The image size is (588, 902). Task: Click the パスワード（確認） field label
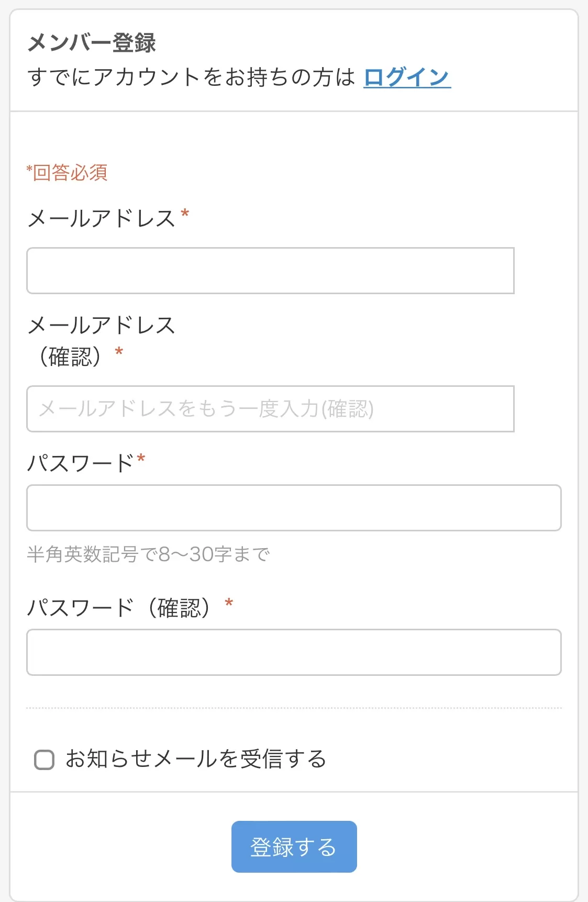pyautogui.click(x=119, y=608)
